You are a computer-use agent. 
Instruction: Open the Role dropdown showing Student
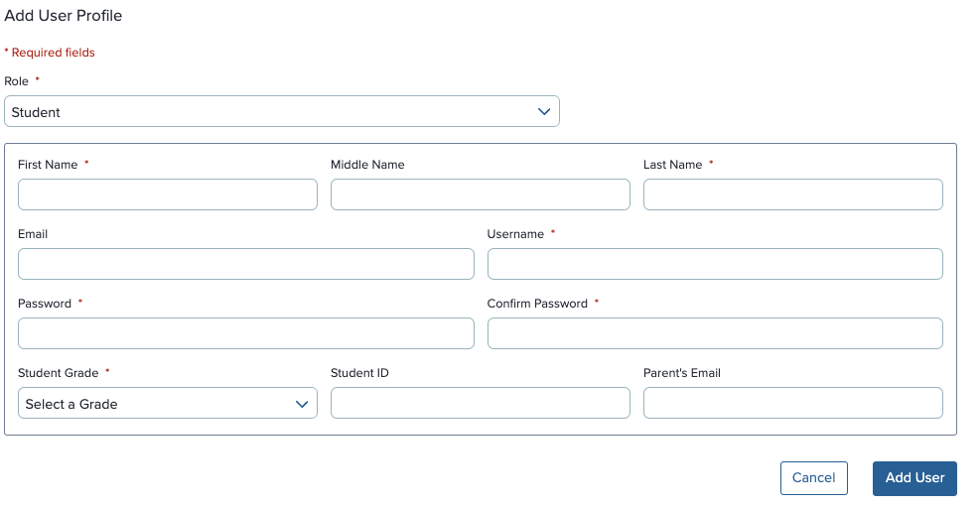pyautogui.click(x=282, y=112)
